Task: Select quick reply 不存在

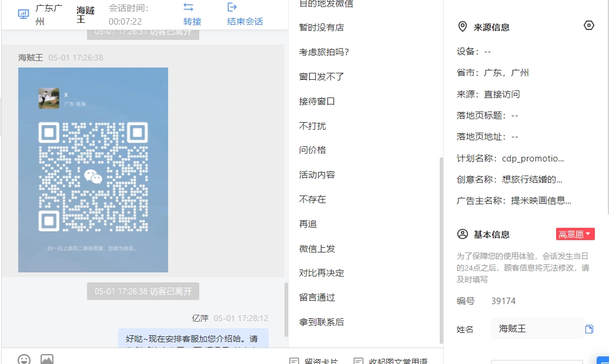Action: click(312, 200)
